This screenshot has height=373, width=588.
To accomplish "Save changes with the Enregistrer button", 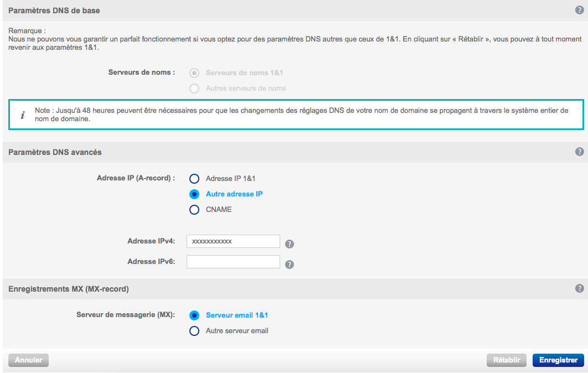I will (558, 360).
